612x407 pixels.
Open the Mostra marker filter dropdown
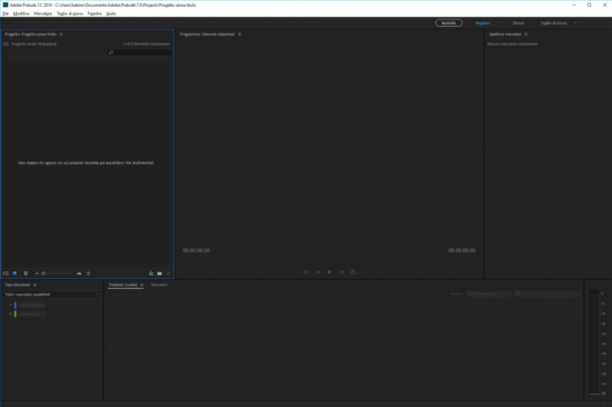[488, 294]
